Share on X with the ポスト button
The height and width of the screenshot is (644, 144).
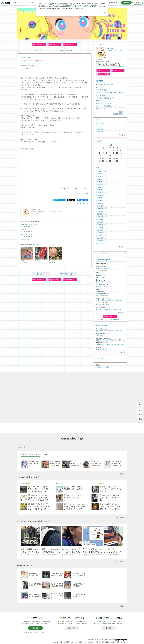(71, 200)
